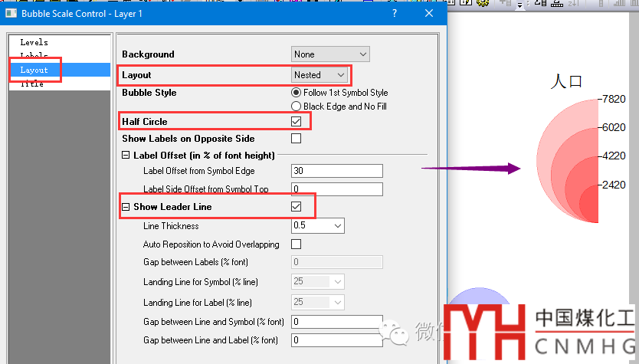Close the Bubble Scale Control dialog
639x364 pixels.
pos(429,14)
